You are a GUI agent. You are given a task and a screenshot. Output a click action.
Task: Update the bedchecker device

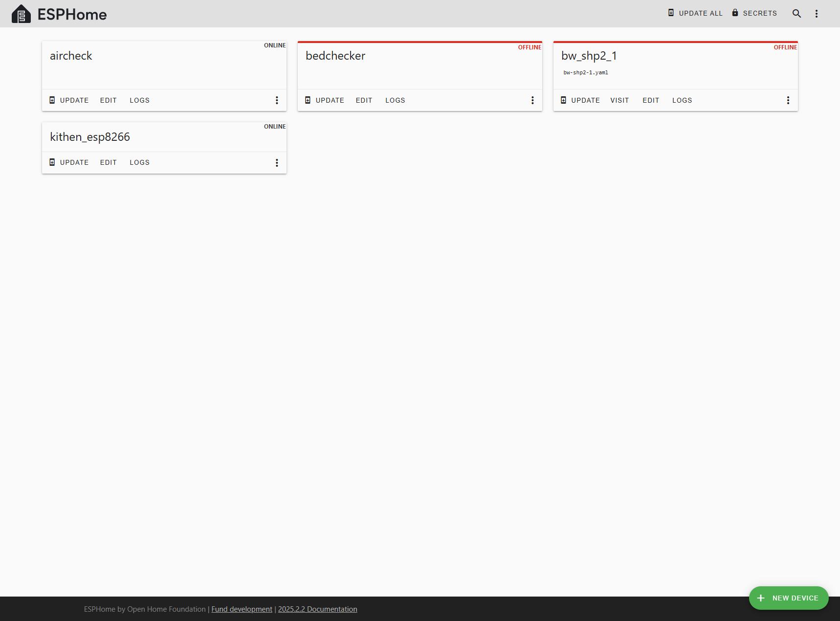325,100
